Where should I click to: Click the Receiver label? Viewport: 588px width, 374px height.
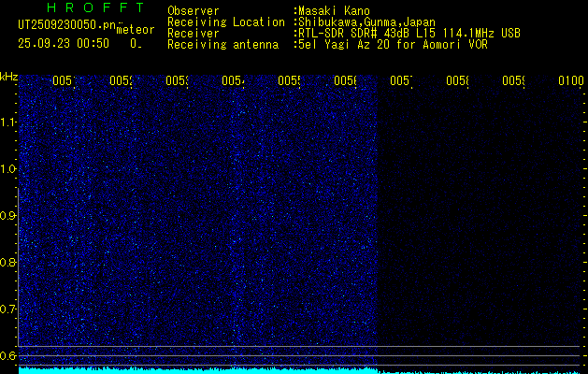point(194,34)
